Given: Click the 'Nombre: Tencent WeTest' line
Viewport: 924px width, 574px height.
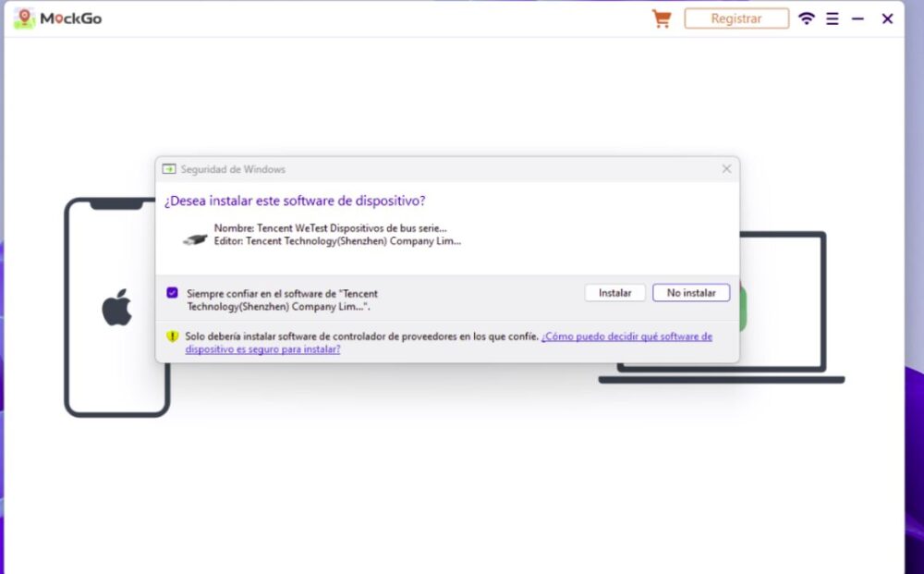Looking at the screenshot, I should coord(330,228).
